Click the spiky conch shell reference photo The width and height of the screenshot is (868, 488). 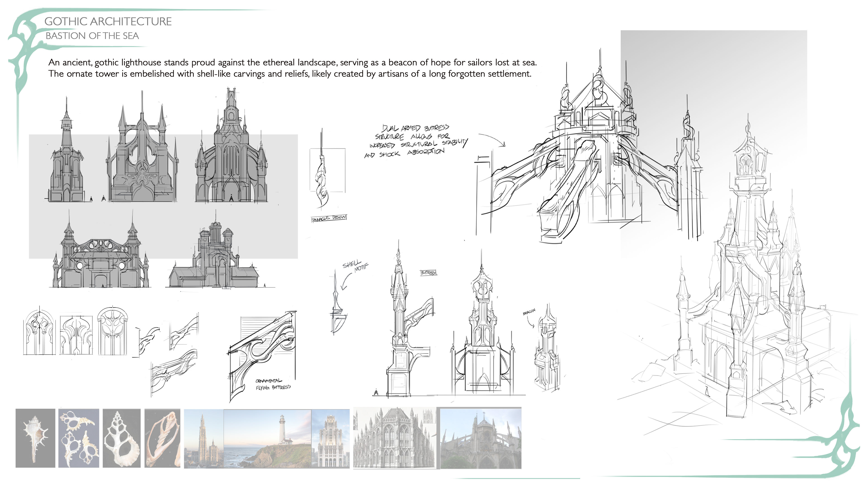tap(35, 438)
